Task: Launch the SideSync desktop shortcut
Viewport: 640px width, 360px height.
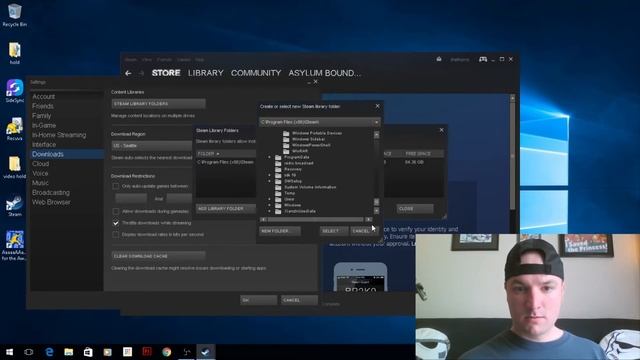Action: [15, 91]
